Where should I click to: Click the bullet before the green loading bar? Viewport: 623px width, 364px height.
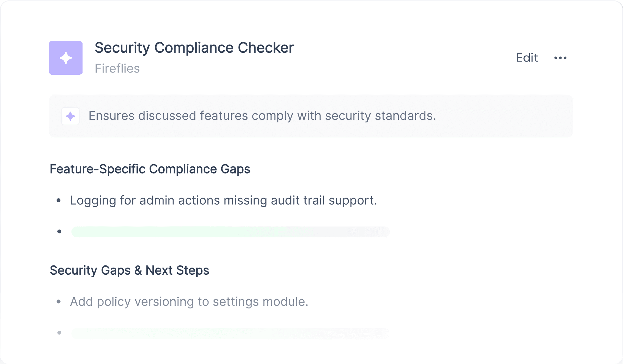(59, 232)
